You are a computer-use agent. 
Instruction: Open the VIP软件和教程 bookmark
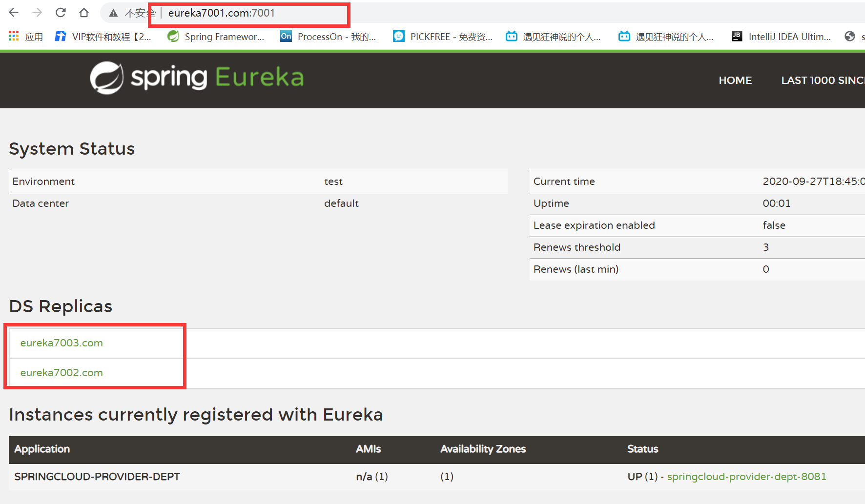point(103,37)
